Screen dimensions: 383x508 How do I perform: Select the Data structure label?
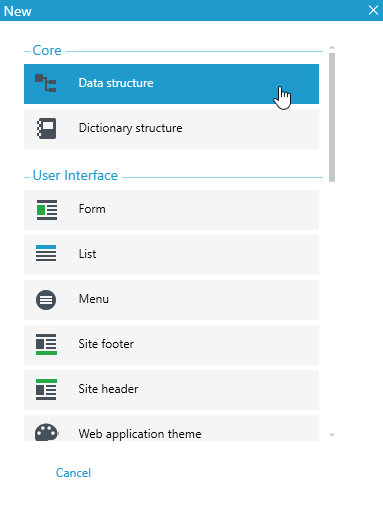tap(116, 83)
